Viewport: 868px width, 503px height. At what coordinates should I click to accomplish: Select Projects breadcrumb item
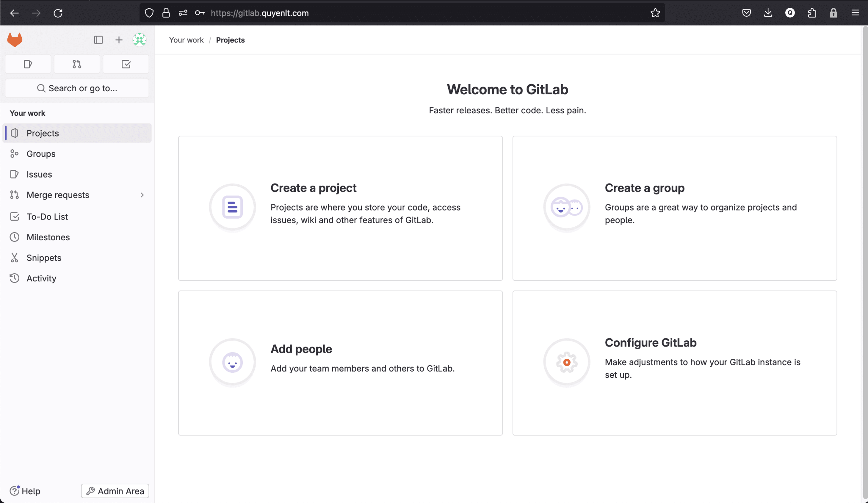point(230,40)
